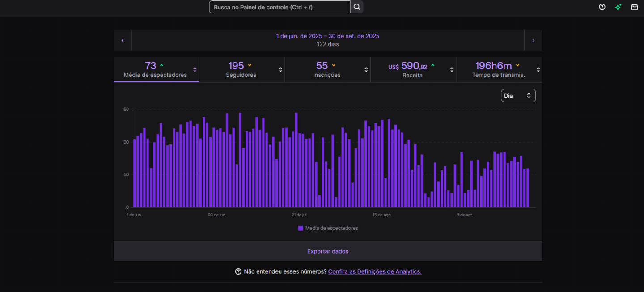The height and width of the screenshot is (292, 644).
Task: Open the inbox mail icon
Action: 634,7
